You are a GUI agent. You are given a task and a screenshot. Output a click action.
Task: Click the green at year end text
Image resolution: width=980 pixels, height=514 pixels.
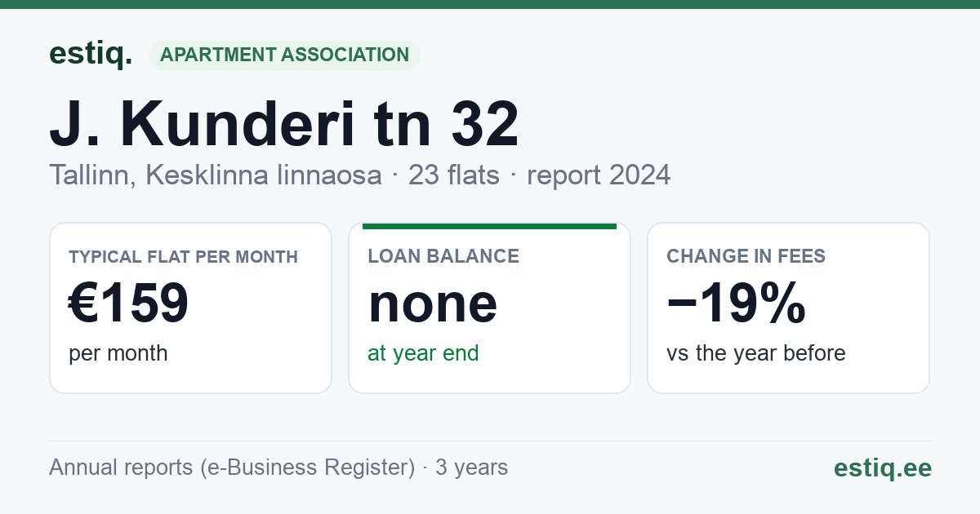coord(423,353)
